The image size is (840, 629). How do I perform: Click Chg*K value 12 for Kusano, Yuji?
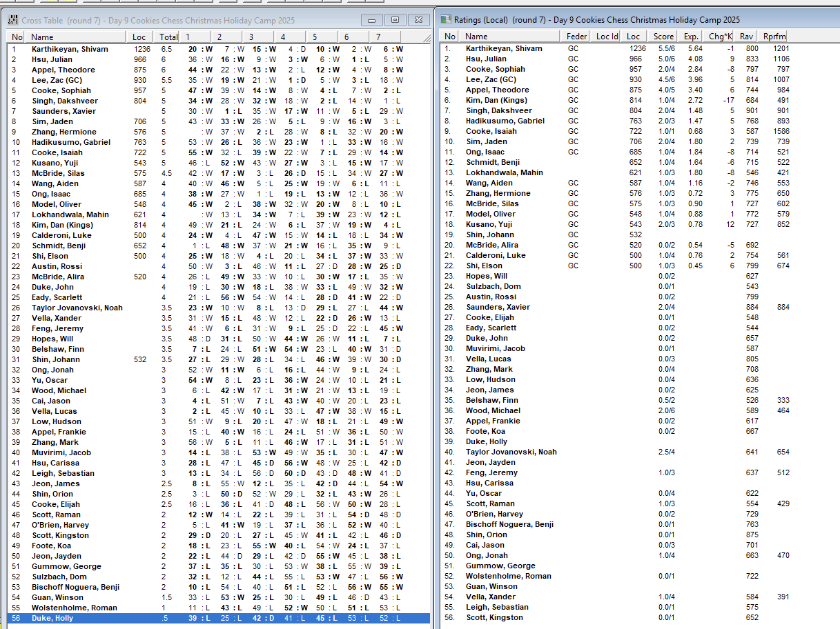coord(730,224)
